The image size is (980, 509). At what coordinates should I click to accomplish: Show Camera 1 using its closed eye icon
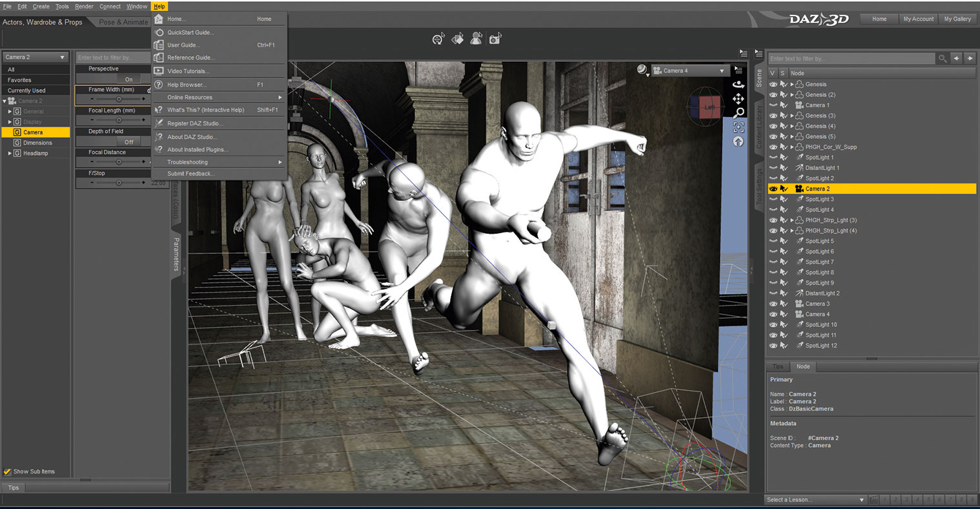773,105
